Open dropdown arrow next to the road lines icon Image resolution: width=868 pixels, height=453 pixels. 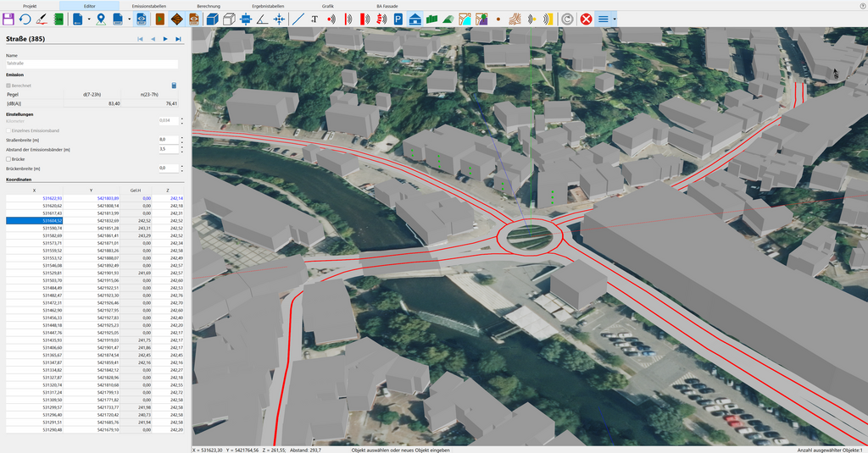[615, 19]
